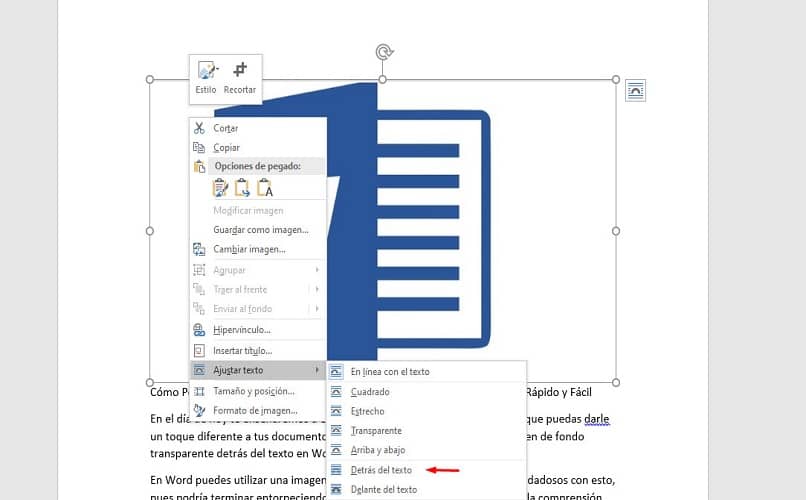Click the Insertar título icon
The width and height of the screenshot is (806, 500).
pyautogui.click(x=199, y=350)
